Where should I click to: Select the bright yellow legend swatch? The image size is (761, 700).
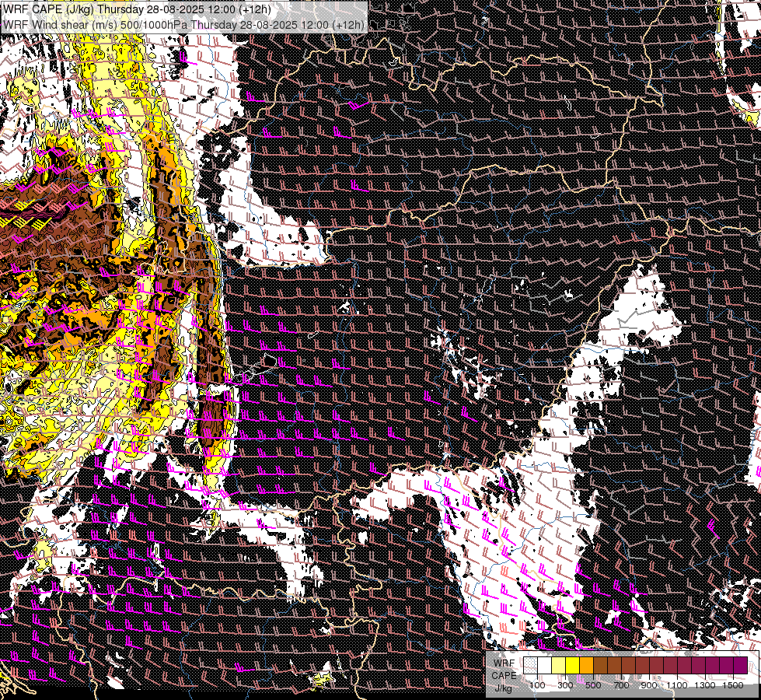[x=573, y=665]
